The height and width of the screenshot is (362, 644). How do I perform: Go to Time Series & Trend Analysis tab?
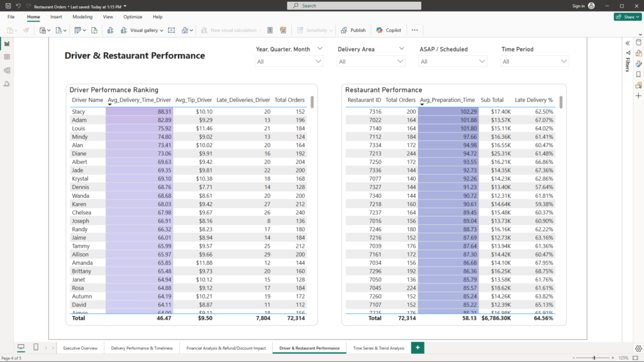tap(379, 348)
